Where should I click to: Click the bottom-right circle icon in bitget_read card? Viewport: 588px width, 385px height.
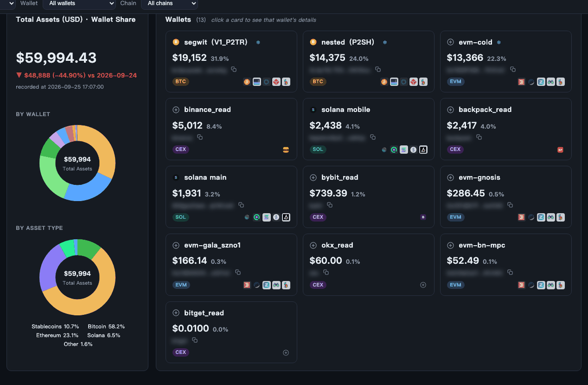(286, 353)
